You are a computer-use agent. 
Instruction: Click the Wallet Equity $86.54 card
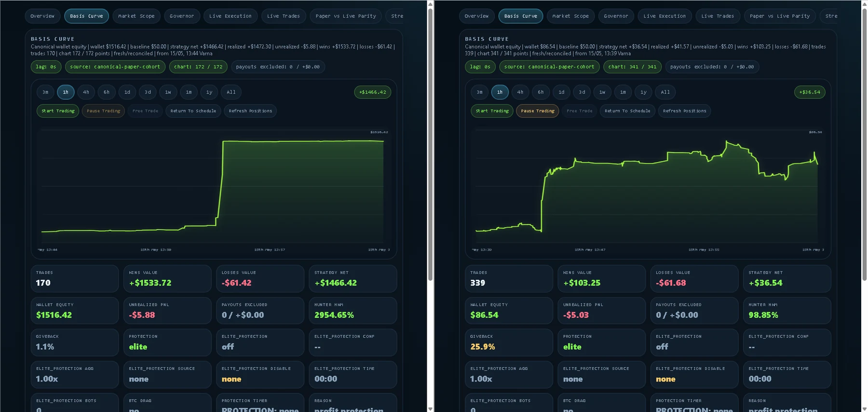coord(509,310)
